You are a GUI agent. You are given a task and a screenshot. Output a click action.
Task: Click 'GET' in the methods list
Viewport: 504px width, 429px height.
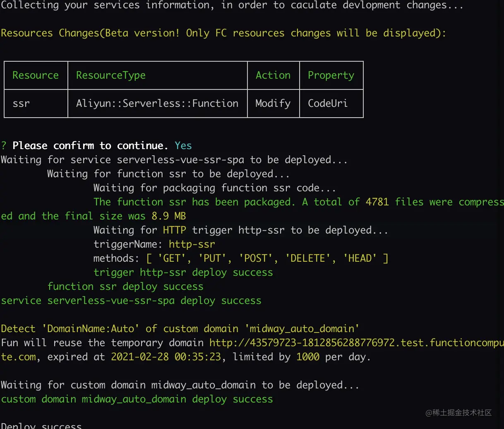(x=172, y=258)
